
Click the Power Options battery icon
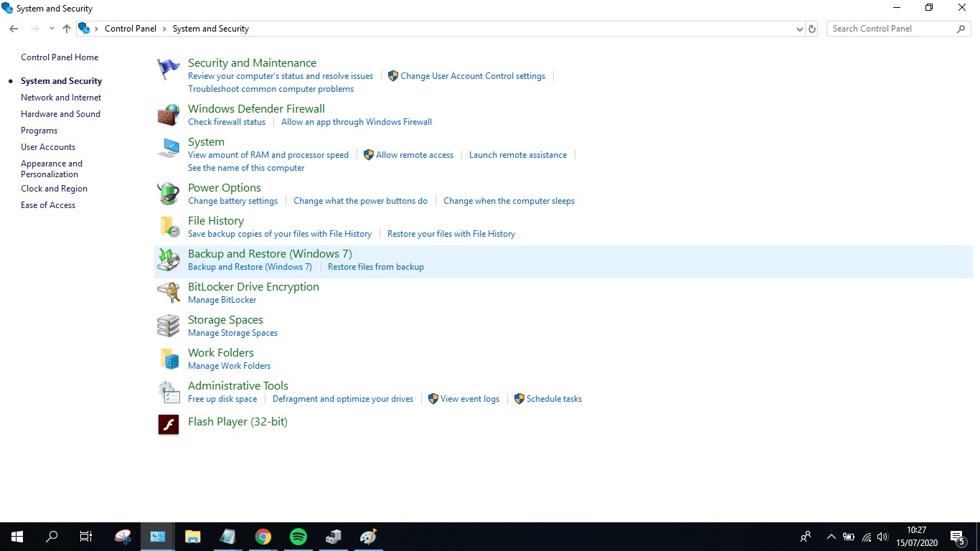(x=169, y=194)
